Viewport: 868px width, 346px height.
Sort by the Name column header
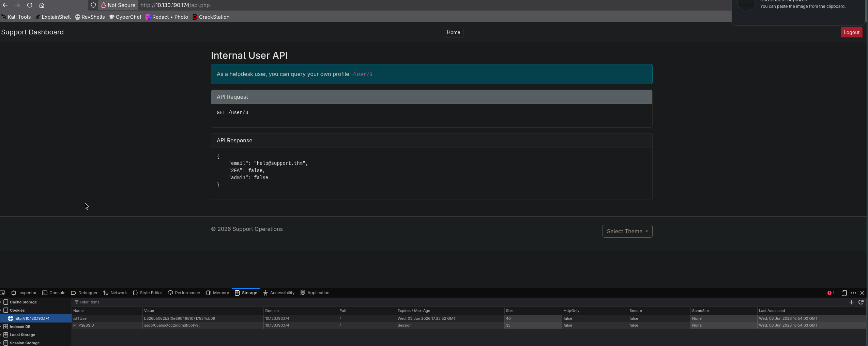click(107, 311)
